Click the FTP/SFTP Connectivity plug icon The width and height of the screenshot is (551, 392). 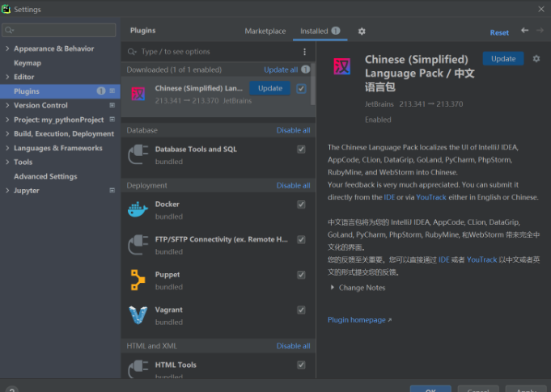click(x=138, y=245)
